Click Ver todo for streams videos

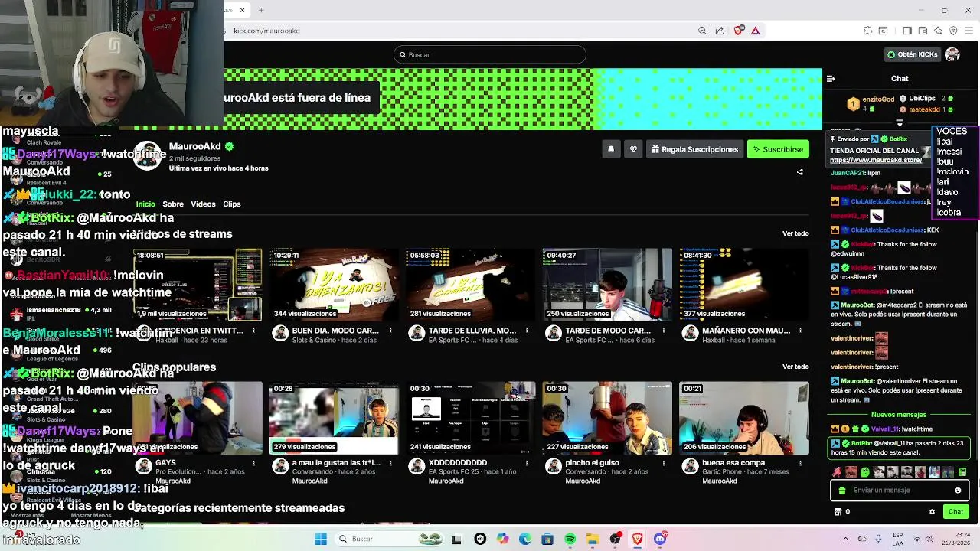click(x=795, y=233)
